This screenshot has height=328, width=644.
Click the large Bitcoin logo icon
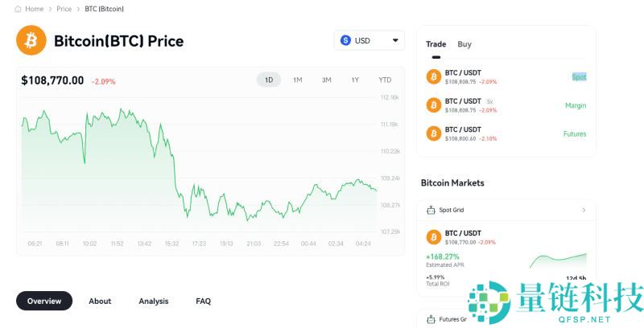[x=31, y=40]
